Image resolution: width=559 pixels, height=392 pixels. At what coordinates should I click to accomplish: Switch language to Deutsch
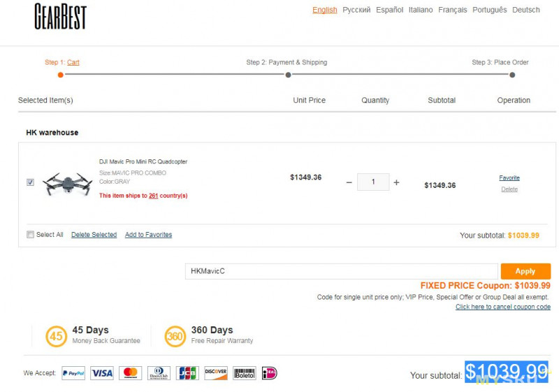[526, 10]
